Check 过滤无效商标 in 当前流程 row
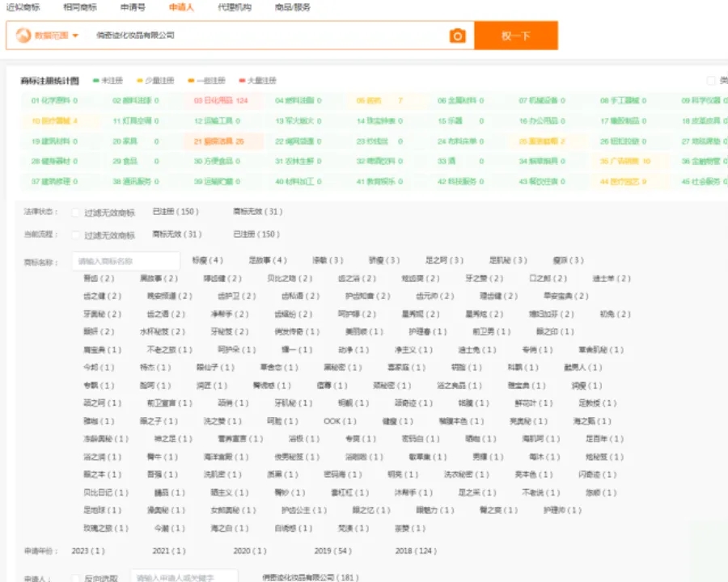Viewport: 728px width, 582px height. [77, 235]
